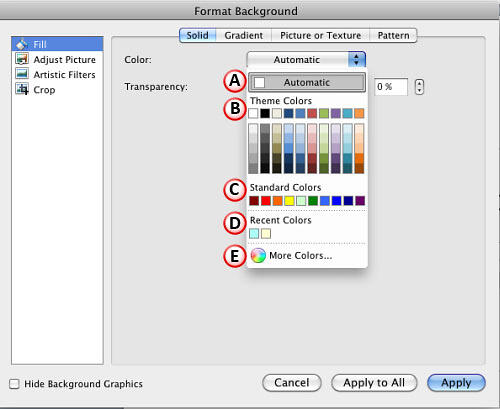The height and width of the screenshot is (409, 500).
Task: Pick the lightest tint in red tint column
Action: 312,129
